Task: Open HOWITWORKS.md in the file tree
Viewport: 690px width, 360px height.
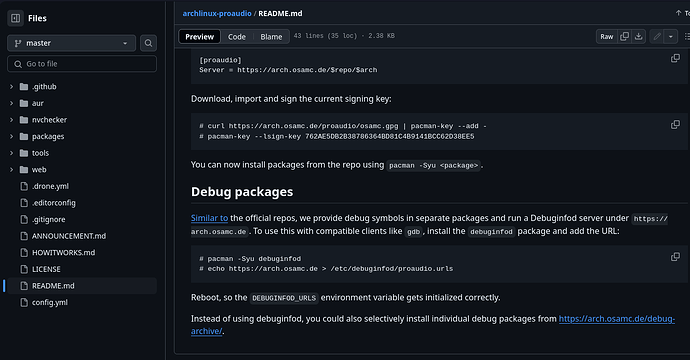Action: (63, 253)
